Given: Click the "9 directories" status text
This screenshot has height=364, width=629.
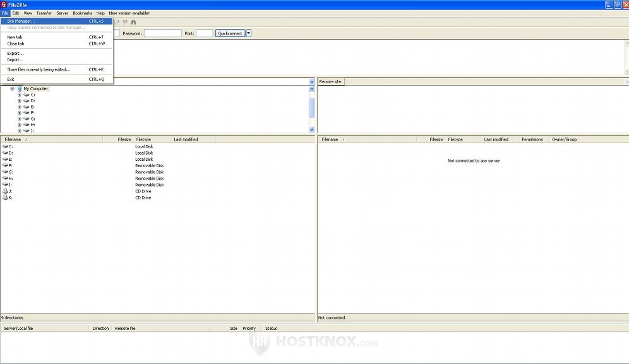Looking at the screenshot, I should (x=13, y=318).
